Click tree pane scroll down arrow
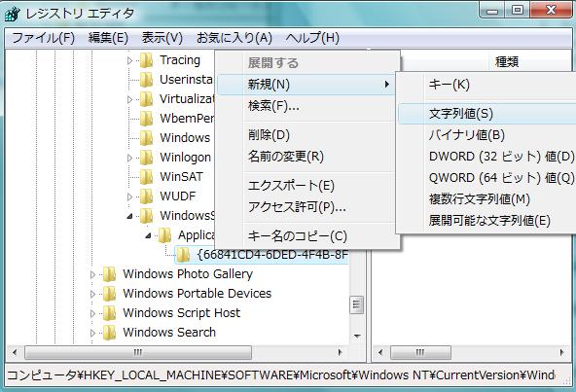The image size is (576, 392). [356, 336]
